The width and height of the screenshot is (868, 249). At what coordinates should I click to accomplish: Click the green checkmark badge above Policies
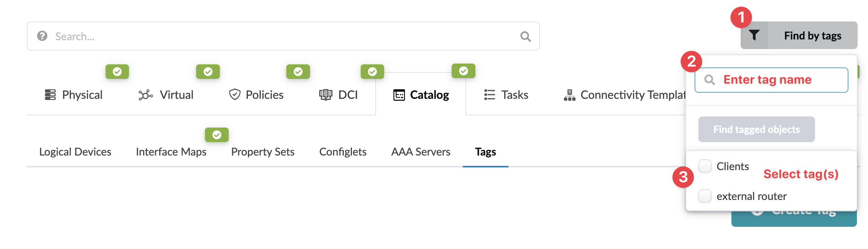298,72
